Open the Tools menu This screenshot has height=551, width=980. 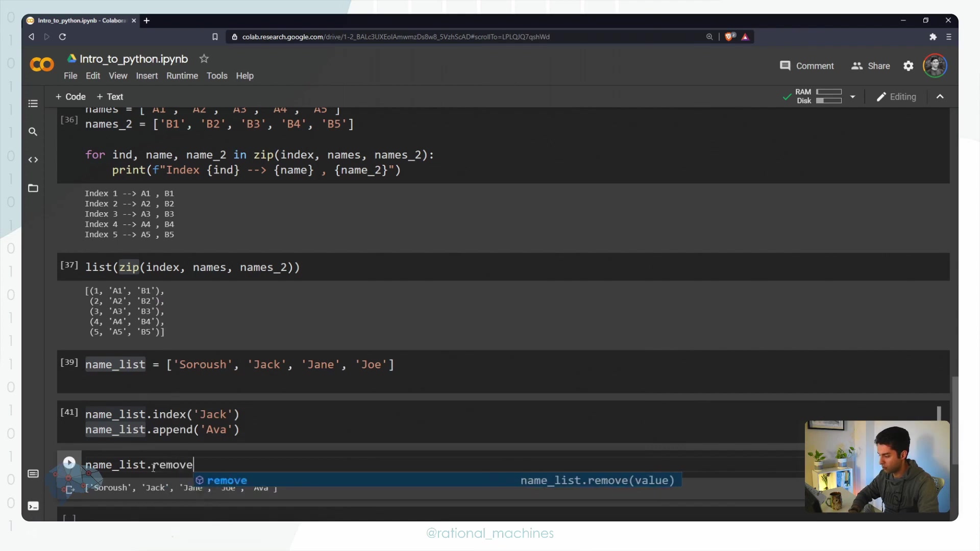[216, 76]
